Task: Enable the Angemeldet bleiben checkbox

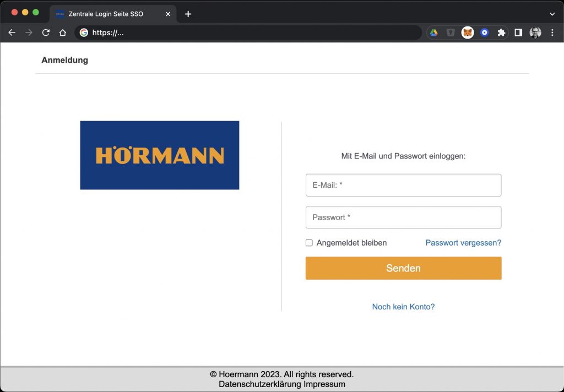Action: [x=309, y=243]
